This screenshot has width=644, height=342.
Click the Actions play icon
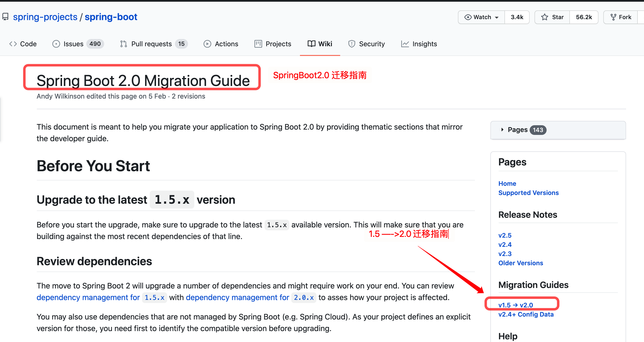pyautogui.click(x=207, y=44)
